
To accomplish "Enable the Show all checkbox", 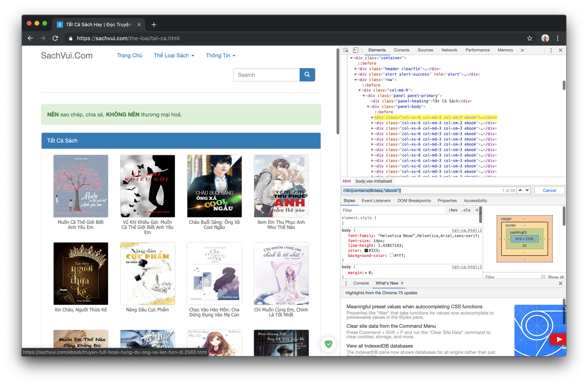I will [543, 277].
